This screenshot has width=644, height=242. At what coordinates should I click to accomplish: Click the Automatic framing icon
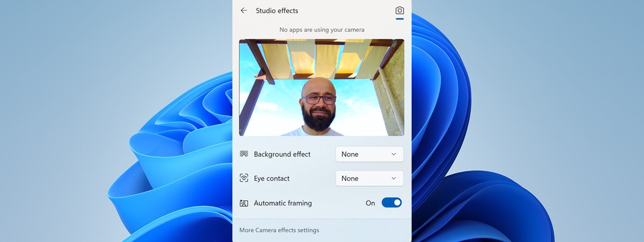pyautogui.click(x=244, y=203)
